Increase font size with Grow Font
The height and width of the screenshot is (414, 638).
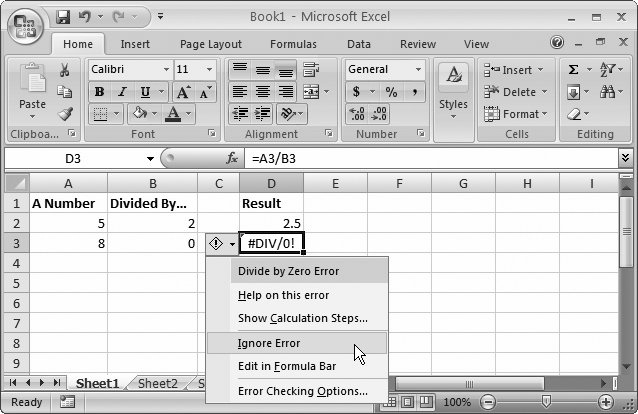(x=183, y=92)
